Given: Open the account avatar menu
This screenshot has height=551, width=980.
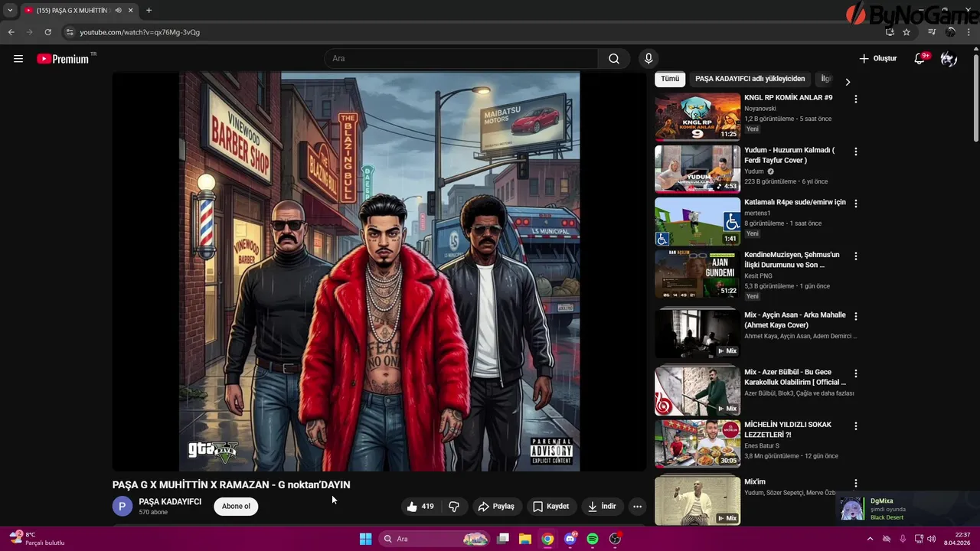Looking at the screenshot, I should 949,59.
